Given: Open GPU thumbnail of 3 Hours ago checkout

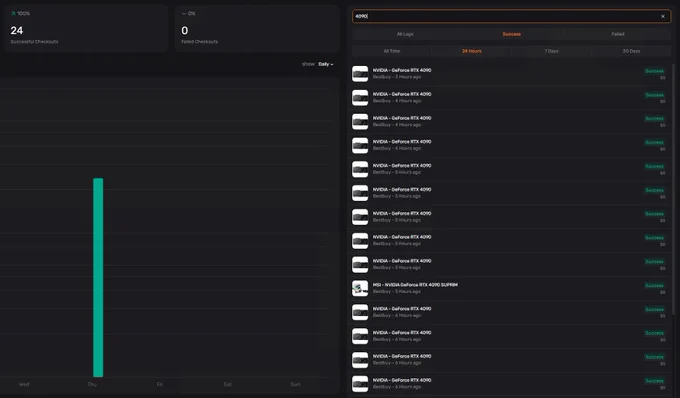Looking at the screenshot, I should point(360,74).
